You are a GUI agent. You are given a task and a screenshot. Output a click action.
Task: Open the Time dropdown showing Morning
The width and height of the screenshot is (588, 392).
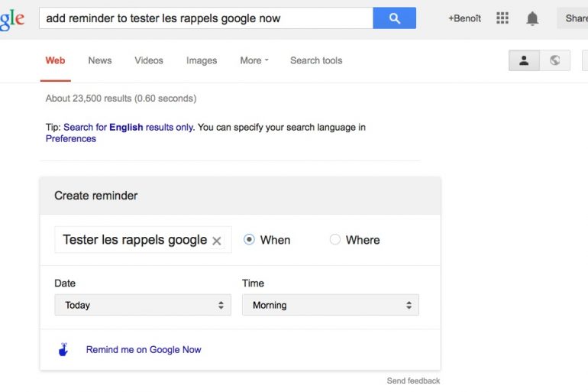(331, 305)
